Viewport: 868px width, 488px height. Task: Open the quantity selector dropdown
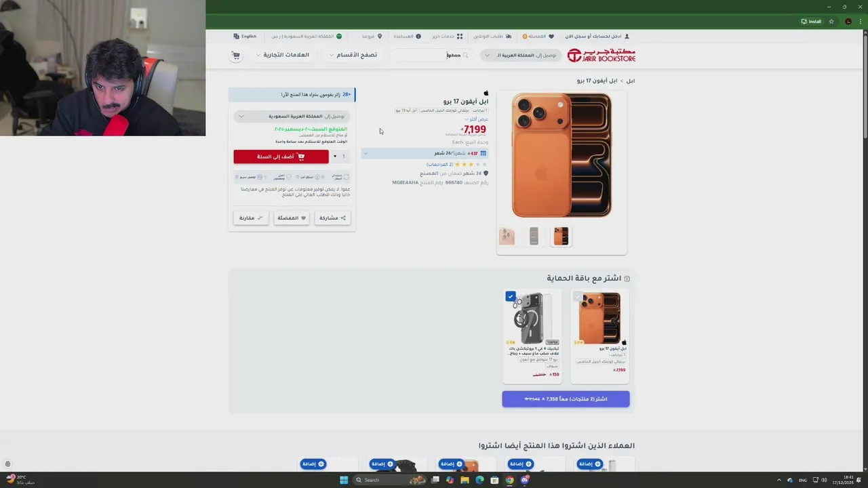[x=339, y=157]
